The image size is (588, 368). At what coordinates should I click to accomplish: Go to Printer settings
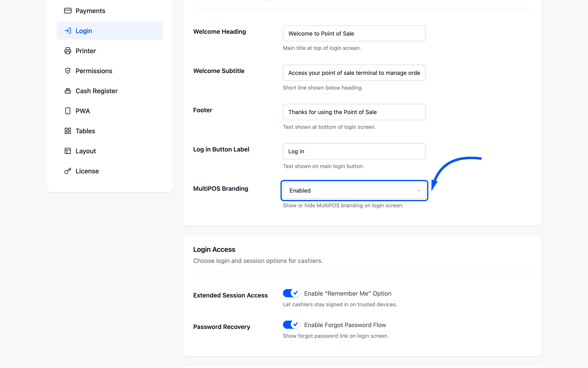coord(110,51)
